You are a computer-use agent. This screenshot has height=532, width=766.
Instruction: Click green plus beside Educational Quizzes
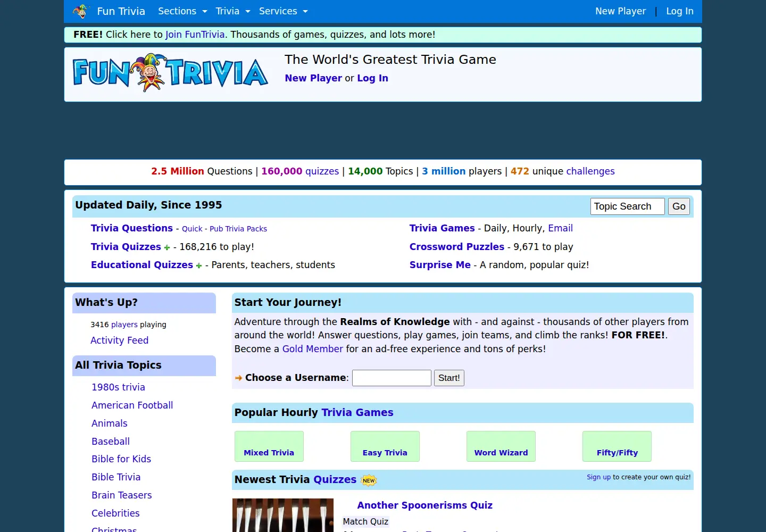[x=199, y=265]
